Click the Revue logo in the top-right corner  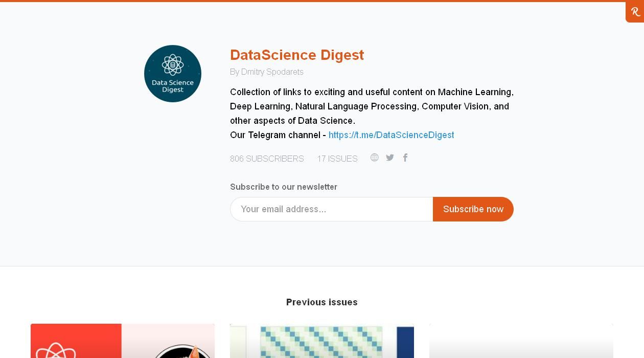[635, 12]
